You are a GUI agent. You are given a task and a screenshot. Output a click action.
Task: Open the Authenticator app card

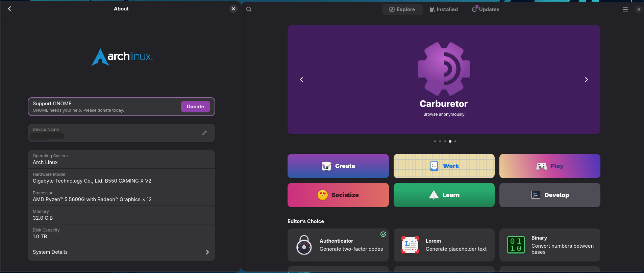(338, 245)
